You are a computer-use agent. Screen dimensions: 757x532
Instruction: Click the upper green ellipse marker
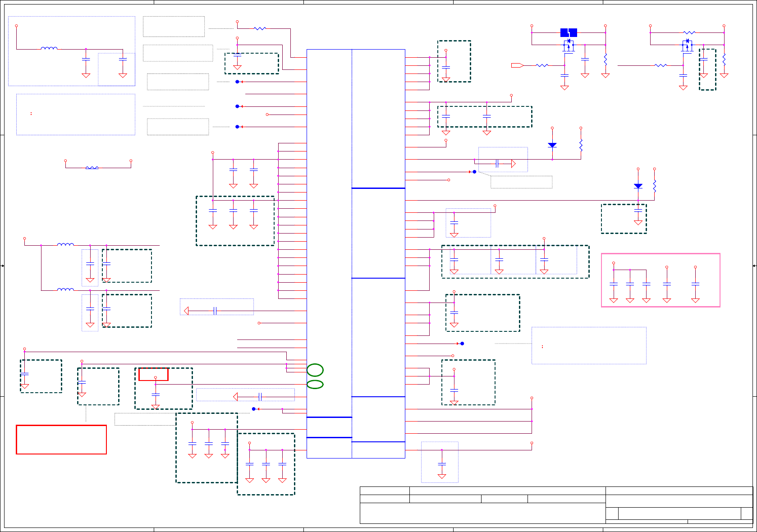(x=315, y=370)
